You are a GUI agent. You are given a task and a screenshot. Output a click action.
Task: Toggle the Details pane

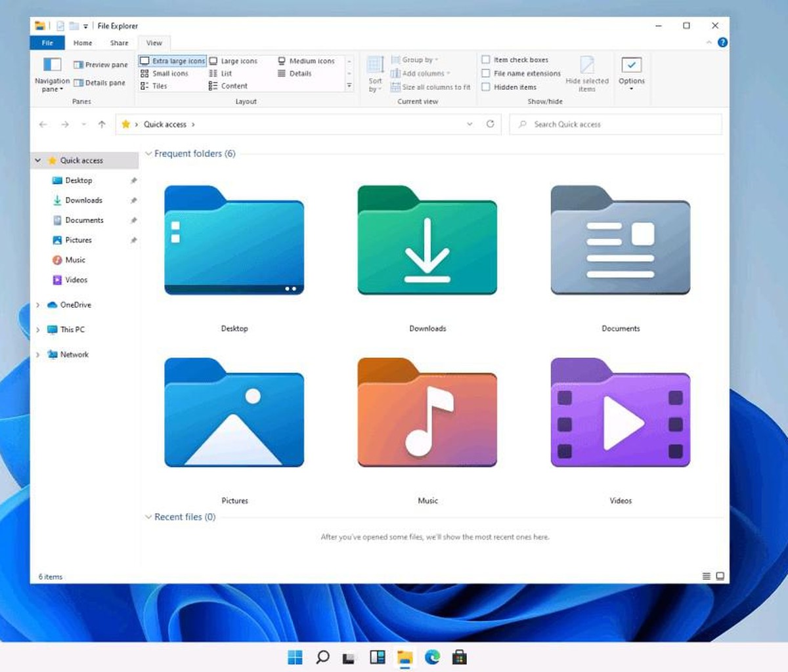(x=99, y=83)
